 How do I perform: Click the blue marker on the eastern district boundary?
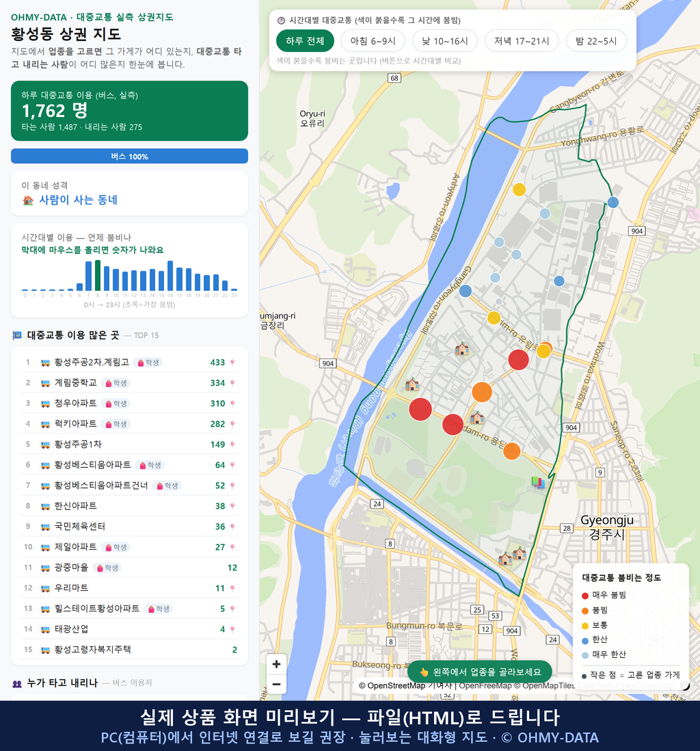point(613,202)
